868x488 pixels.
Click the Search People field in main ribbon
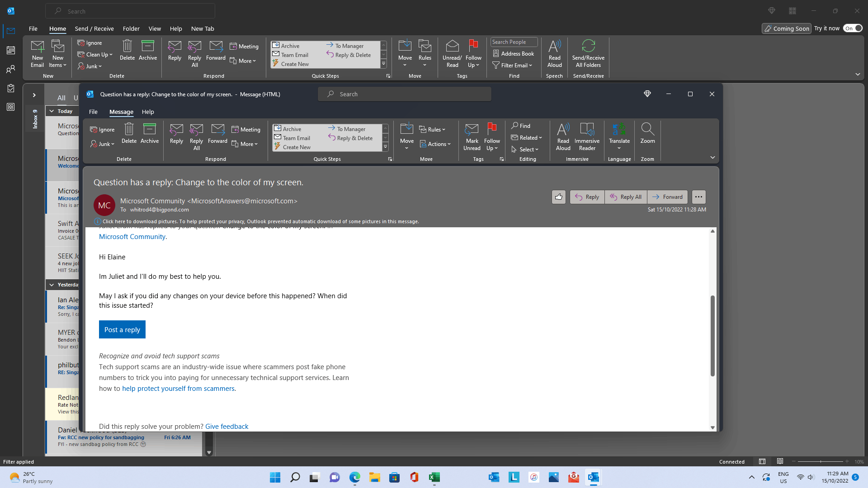pyautogui.click(x=514, y=42)
